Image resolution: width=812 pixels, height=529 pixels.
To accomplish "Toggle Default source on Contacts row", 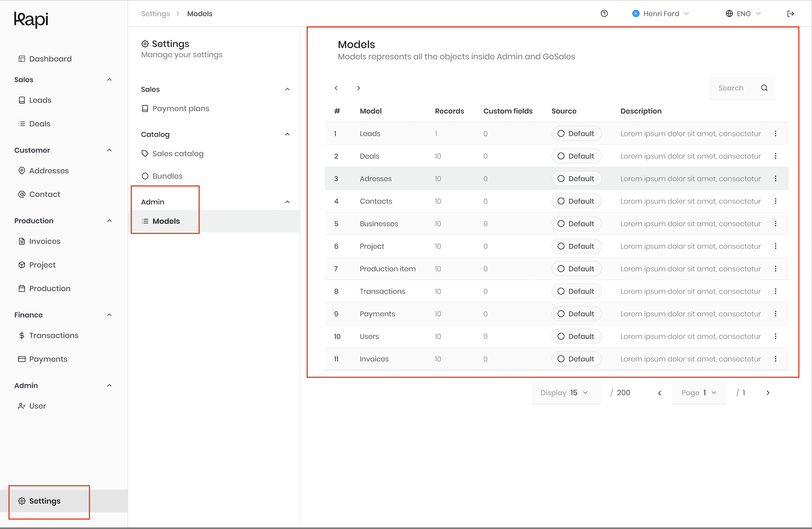I will (577, 201).
